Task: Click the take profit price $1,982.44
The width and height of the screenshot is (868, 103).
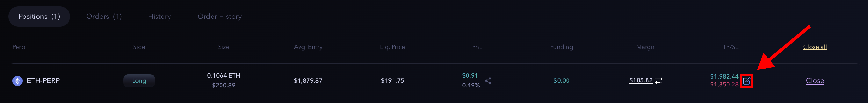Action: click(724, 76)
